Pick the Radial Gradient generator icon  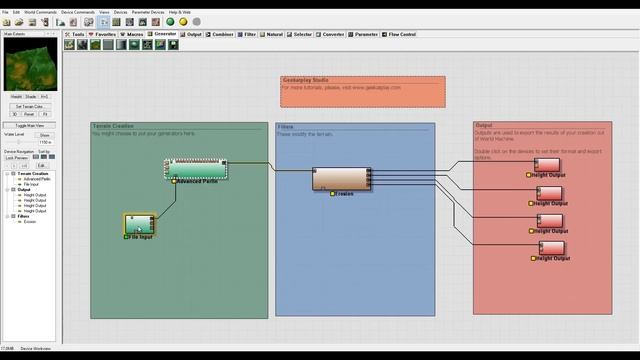pos(134,44)
